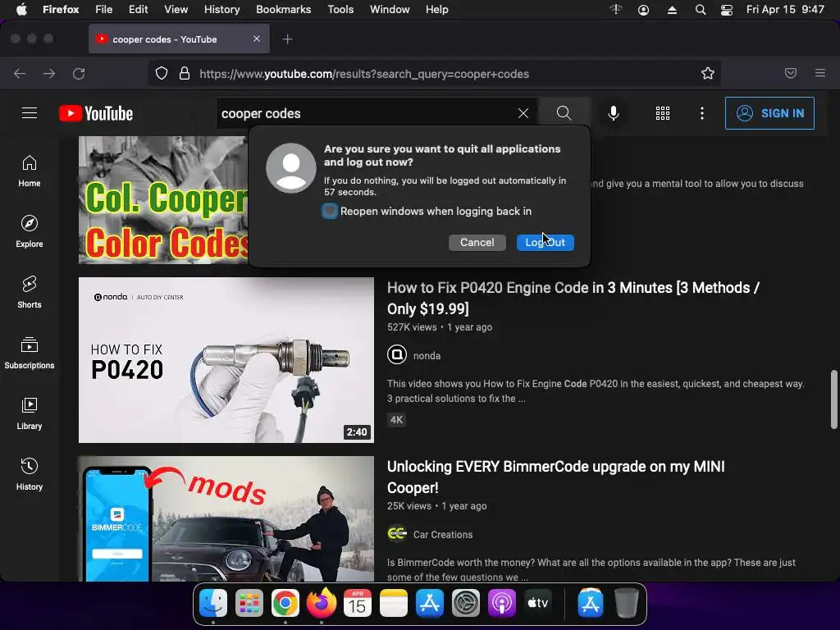The image size is (840, 630).
Task: Open the nonda channel avatar
Action: 397,354
